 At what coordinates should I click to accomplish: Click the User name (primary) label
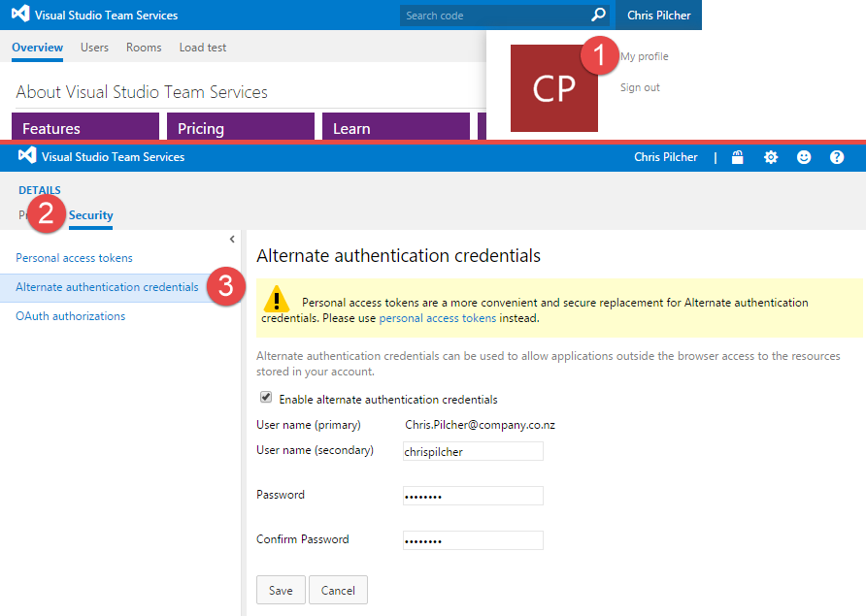(x=308, y=425)
